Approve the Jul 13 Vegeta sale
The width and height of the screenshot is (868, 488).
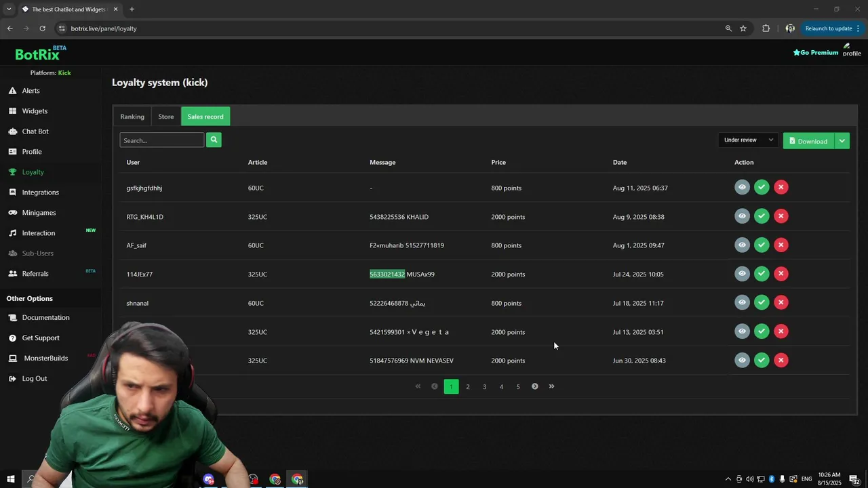[x=762, y=331]
